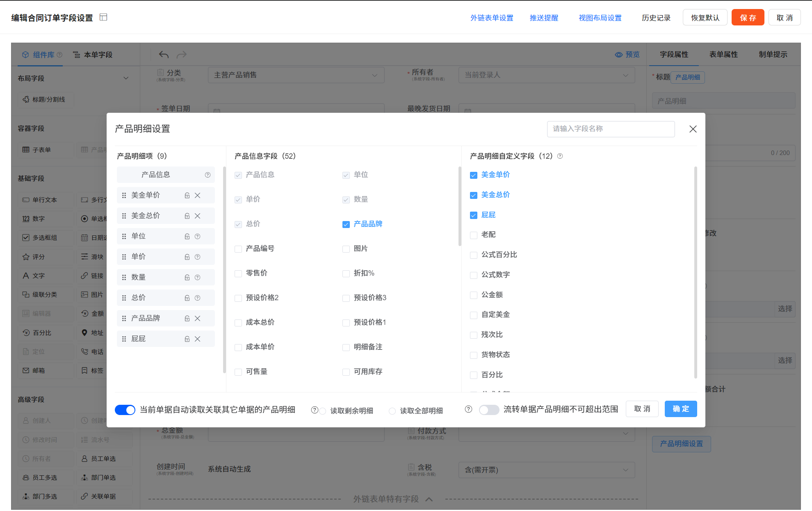
Task: Click the lock icon on 美金单价 row
Action: pos(187,196)
